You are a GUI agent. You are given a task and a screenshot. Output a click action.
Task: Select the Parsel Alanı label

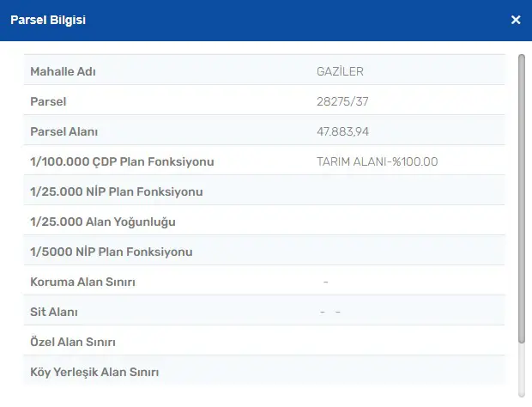point(63,131)
